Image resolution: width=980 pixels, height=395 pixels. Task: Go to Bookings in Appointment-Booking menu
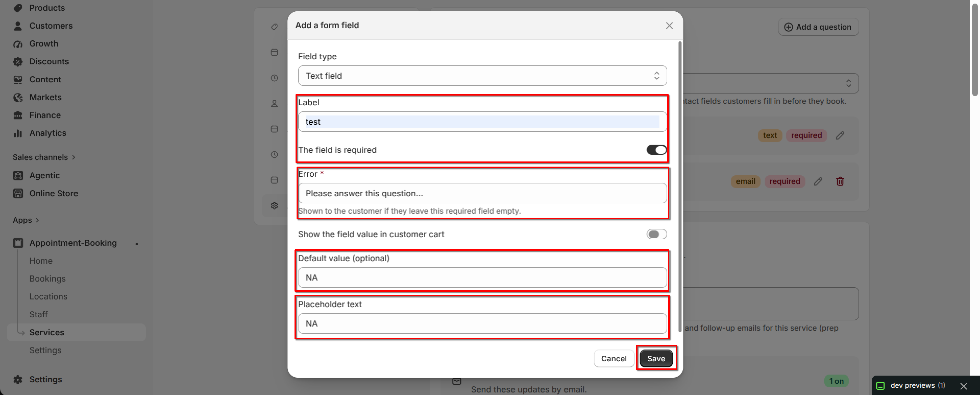click(x=47, y=278)
